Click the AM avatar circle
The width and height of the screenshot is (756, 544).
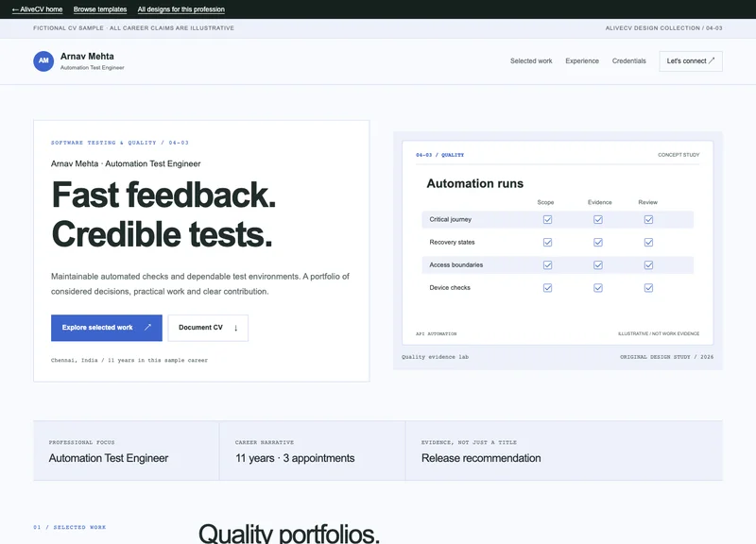(x=43, y=61)
